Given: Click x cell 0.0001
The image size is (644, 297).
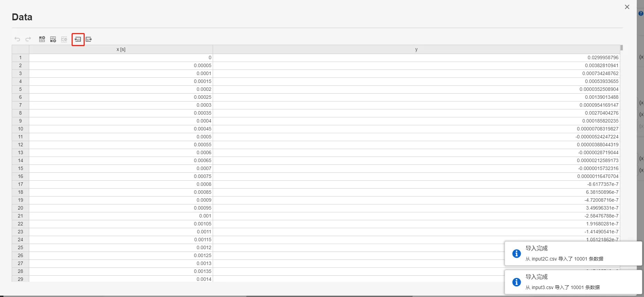Looking at the screenshot, I should (121, 73).
